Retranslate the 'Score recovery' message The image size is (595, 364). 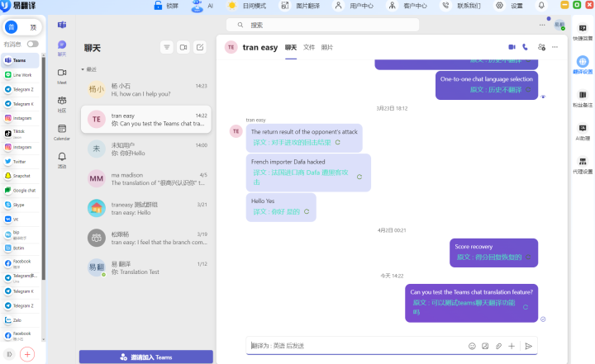pyautogui.click(x=528, y=257)
